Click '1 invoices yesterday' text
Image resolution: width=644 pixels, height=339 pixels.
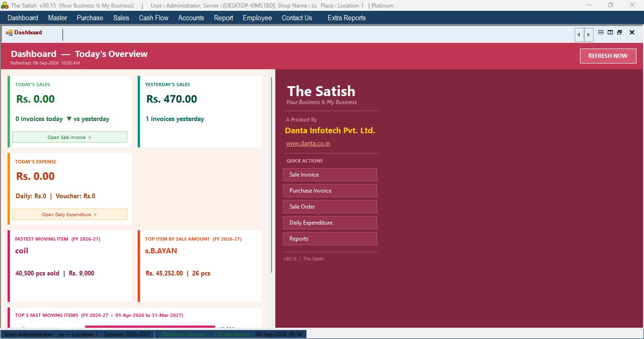tap(175, 119)
